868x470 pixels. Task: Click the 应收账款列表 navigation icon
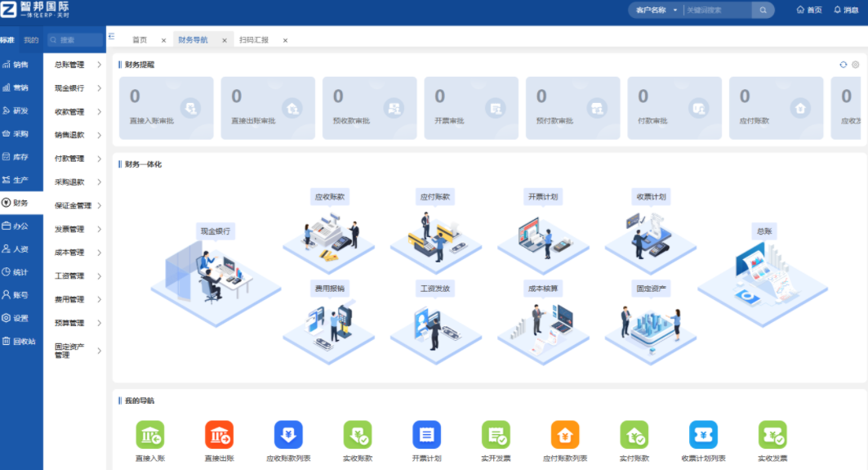(288, 435)
